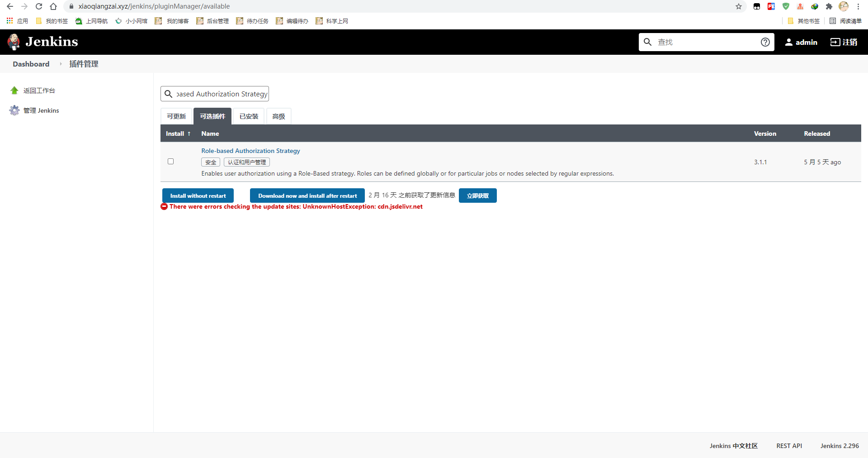Go to the browser home icon
868x458 pixels.
(53, 6)
